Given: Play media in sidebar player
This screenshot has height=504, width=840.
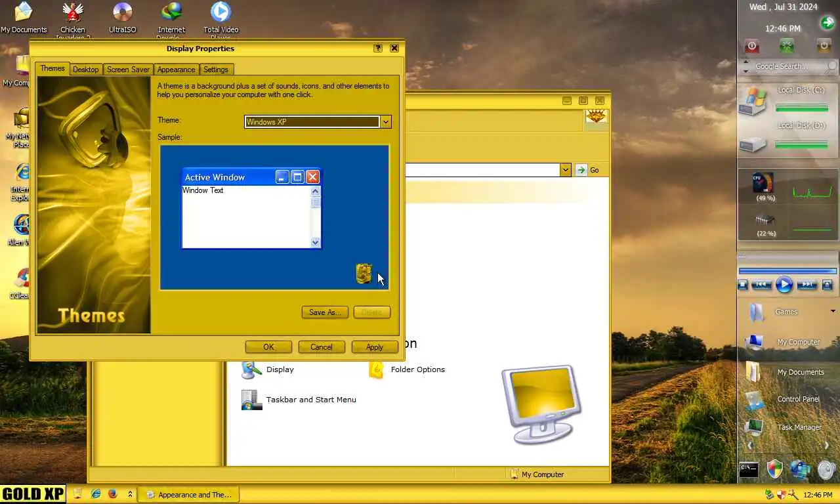Looking at the screenshot, I should [784, 285].
